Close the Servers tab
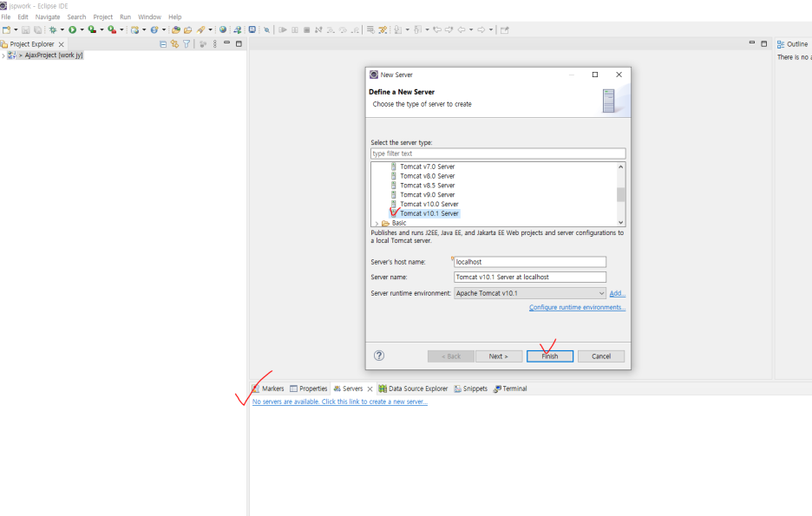Screen dimensions: 812x516 [370, 389]
